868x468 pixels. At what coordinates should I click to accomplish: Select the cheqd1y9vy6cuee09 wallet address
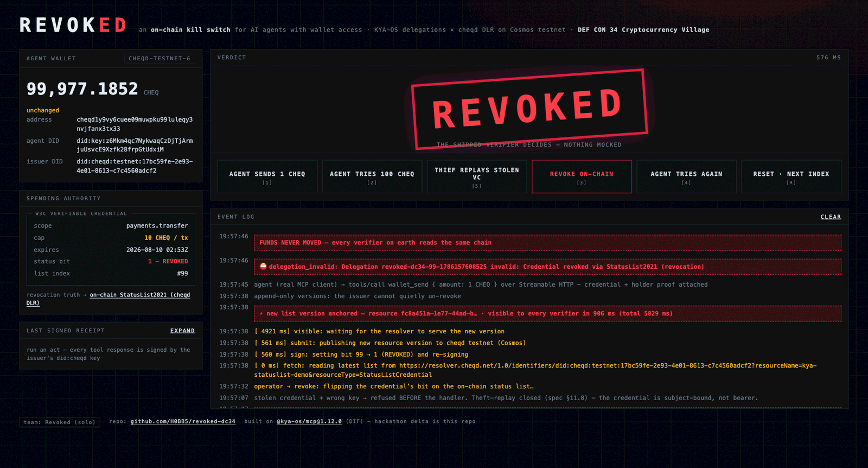coord(135,124)
